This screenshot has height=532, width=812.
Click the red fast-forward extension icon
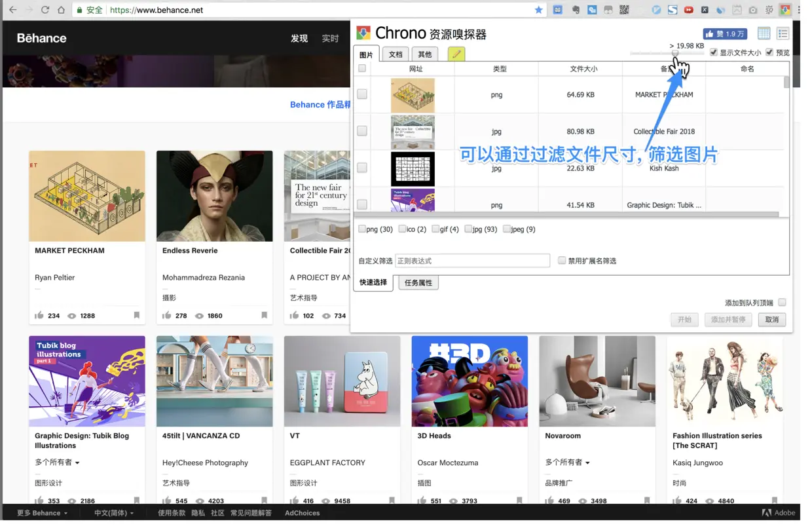click(x=689, y=10)
